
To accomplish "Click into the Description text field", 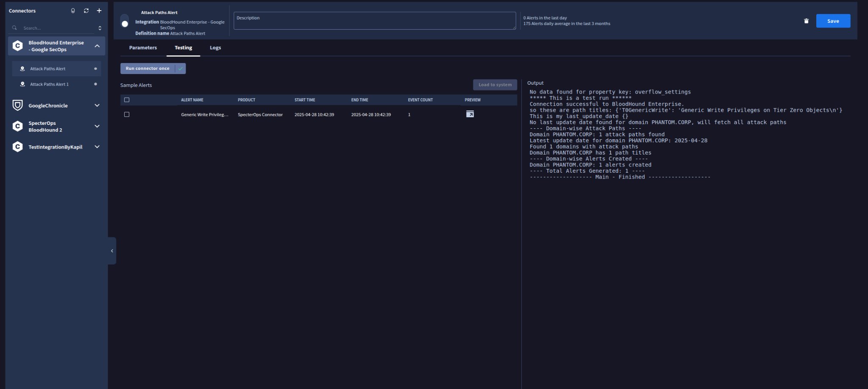I will [375, 21].
